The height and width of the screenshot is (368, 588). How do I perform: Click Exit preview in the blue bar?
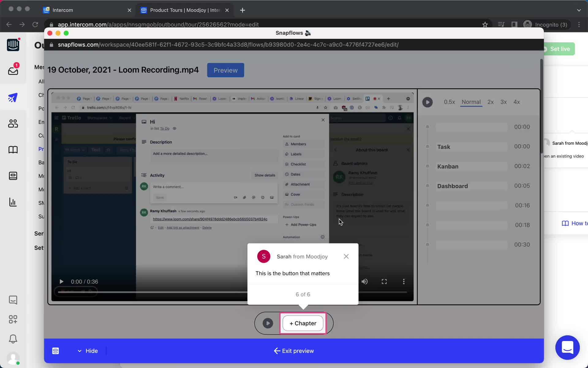pos(294,351)
